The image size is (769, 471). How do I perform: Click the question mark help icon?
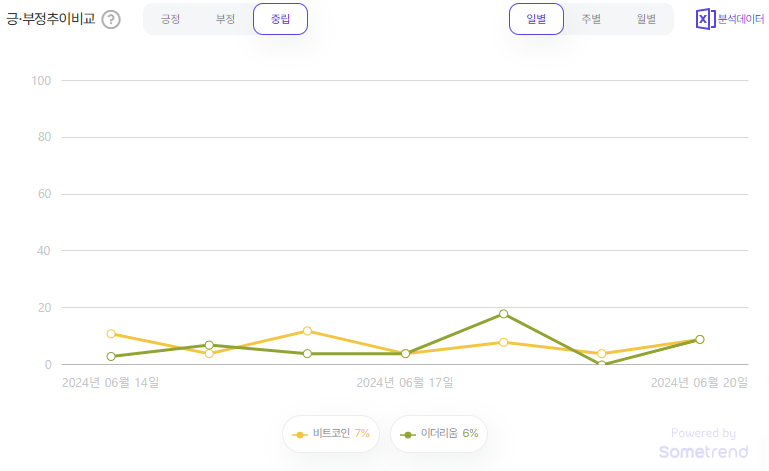[x=111, y=20]
